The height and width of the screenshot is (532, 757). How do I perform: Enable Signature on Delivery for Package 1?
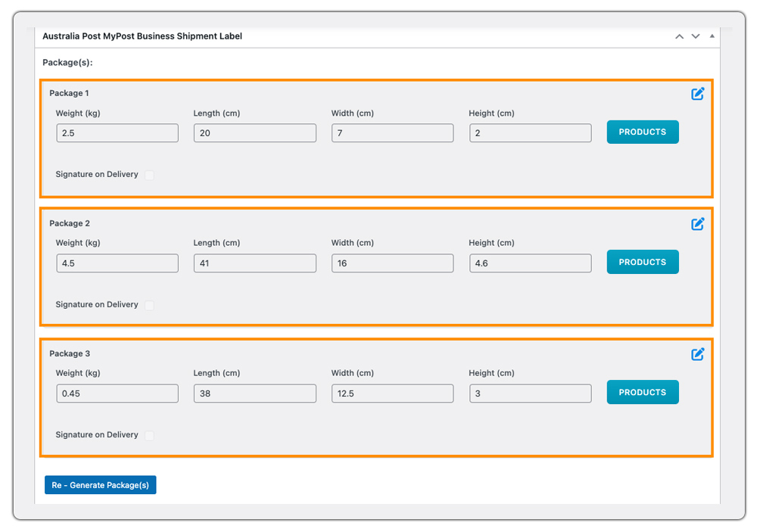[150, 175]
